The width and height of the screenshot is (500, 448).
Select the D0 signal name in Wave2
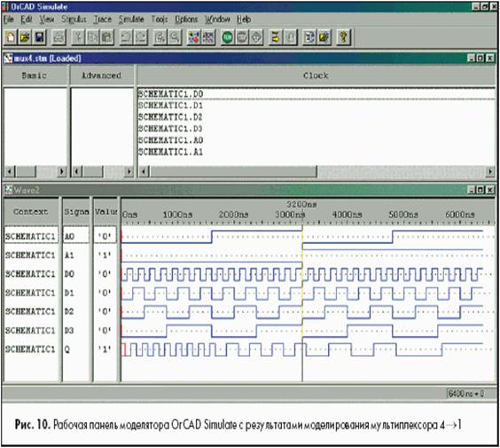(69, 274)
